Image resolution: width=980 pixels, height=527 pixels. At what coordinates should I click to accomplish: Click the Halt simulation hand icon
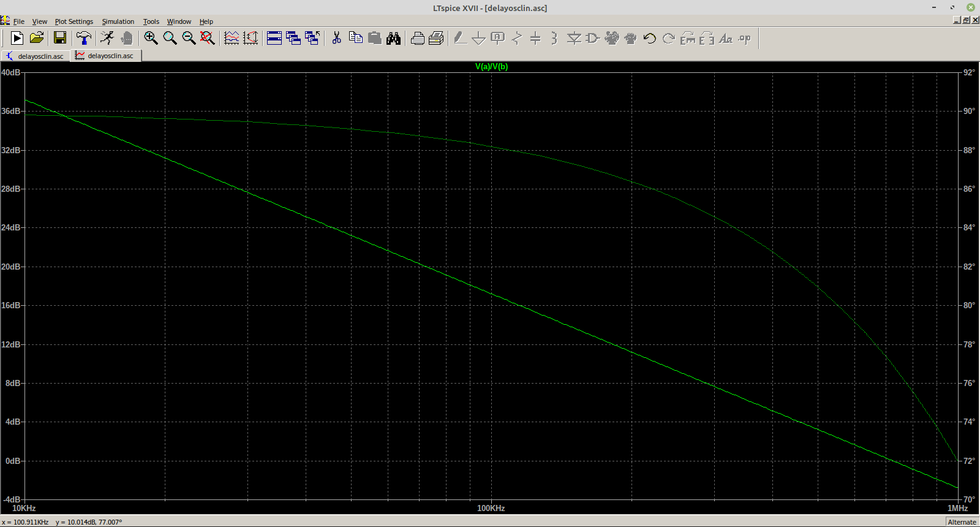point(127,38)
